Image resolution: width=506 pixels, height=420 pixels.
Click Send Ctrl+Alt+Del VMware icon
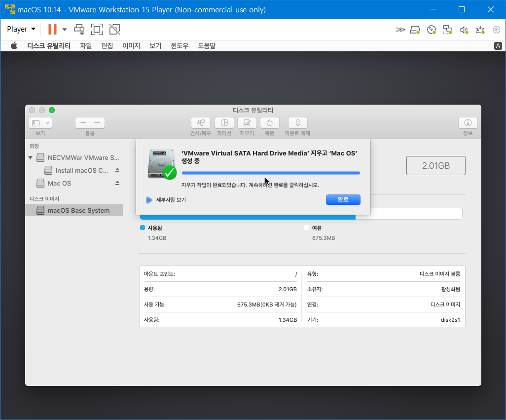point(79,30)
